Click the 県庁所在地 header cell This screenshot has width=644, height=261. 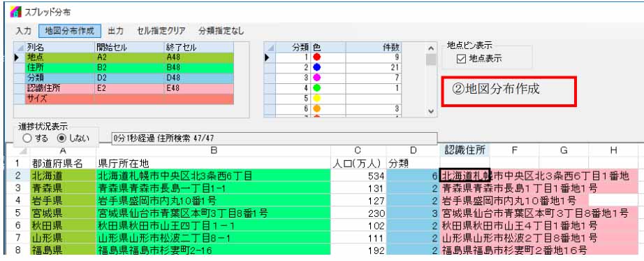click(x=213, y=164)
